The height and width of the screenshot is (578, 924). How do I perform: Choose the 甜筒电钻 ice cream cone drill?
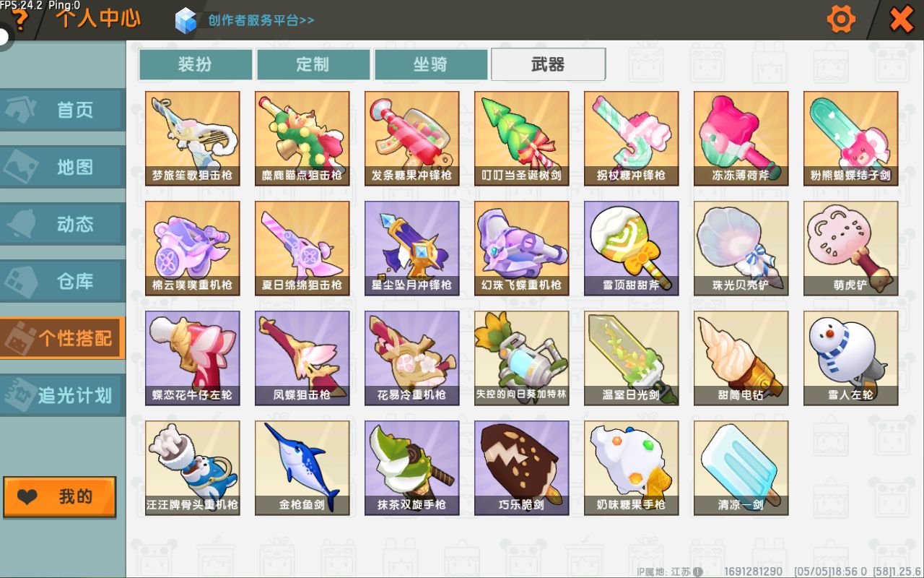(741, 358)
